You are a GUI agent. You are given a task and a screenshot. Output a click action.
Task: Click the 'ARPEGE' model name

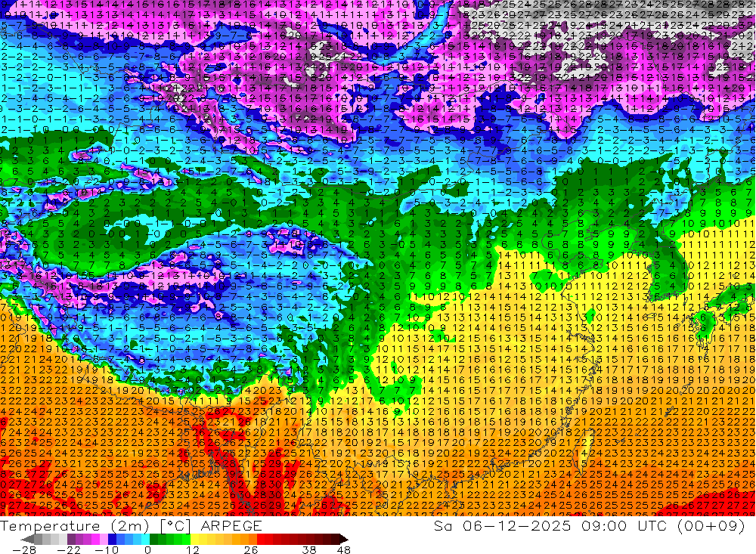231,526
